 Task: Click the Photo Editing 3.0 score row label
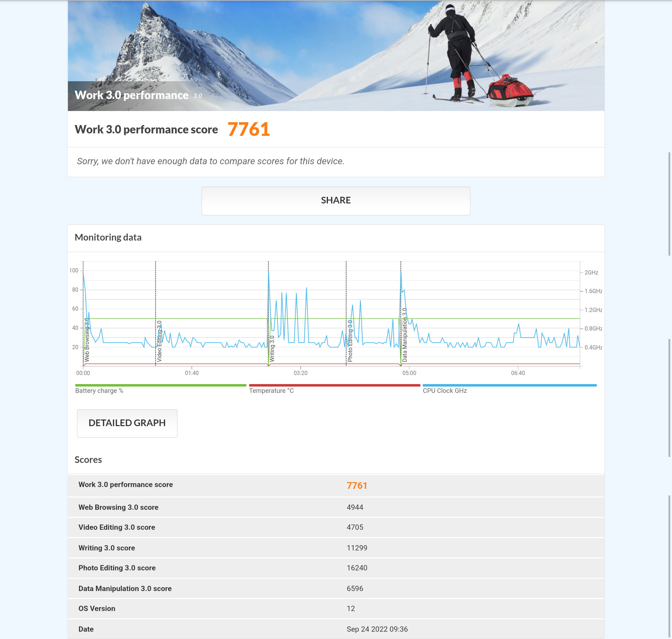[117, 568]
